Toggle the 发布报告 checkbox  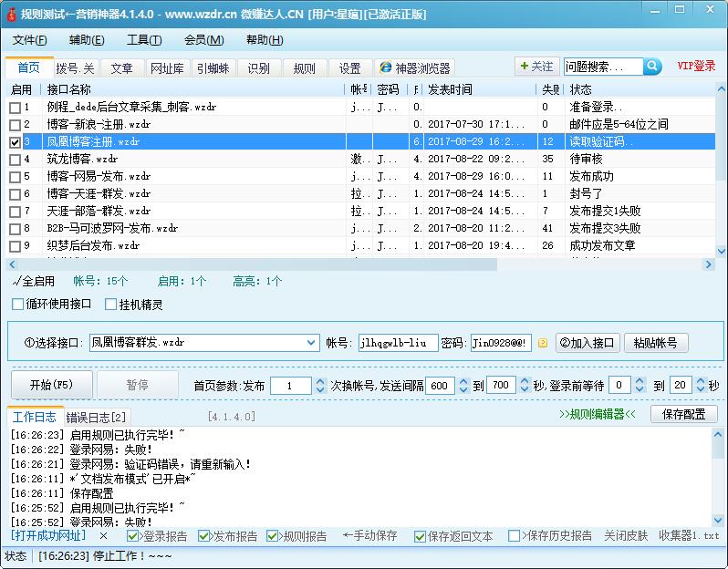coord(203,536)
